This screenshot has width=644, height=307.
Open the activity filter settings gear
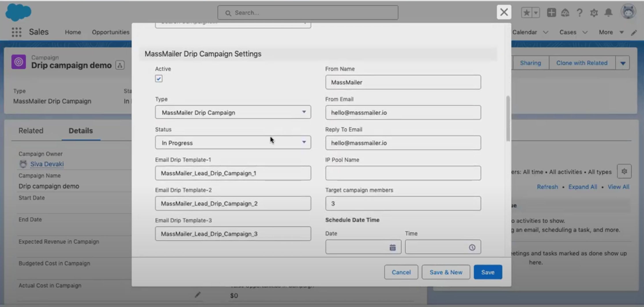pos(624,172)
